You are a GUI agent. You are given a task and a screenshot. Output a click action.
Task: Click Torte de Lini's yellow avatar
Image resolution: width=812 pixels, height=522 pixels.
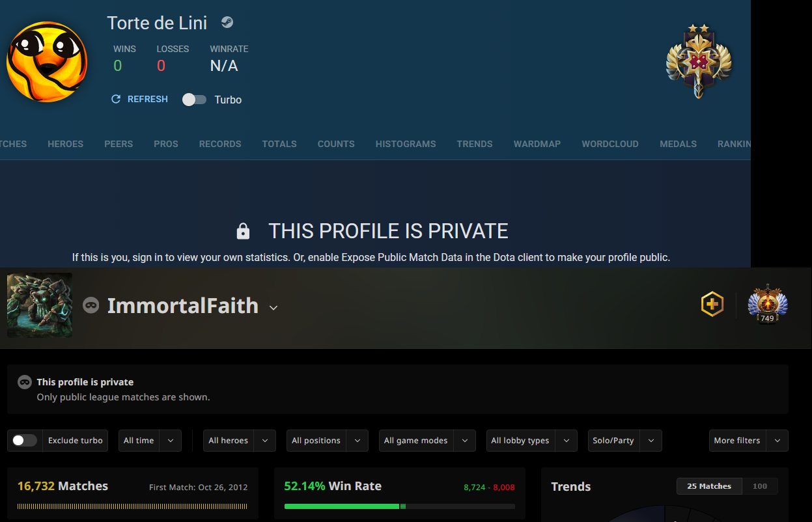(47, 62)
